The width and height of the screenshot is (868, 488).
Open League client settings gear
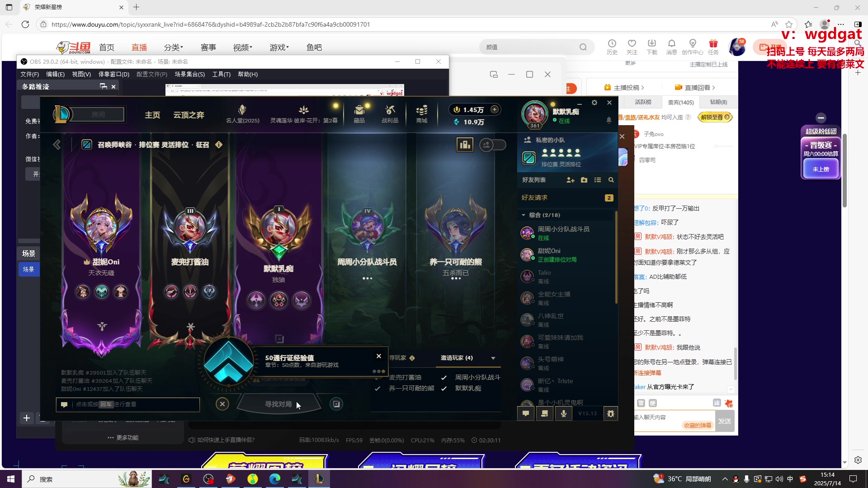[594, 103]
